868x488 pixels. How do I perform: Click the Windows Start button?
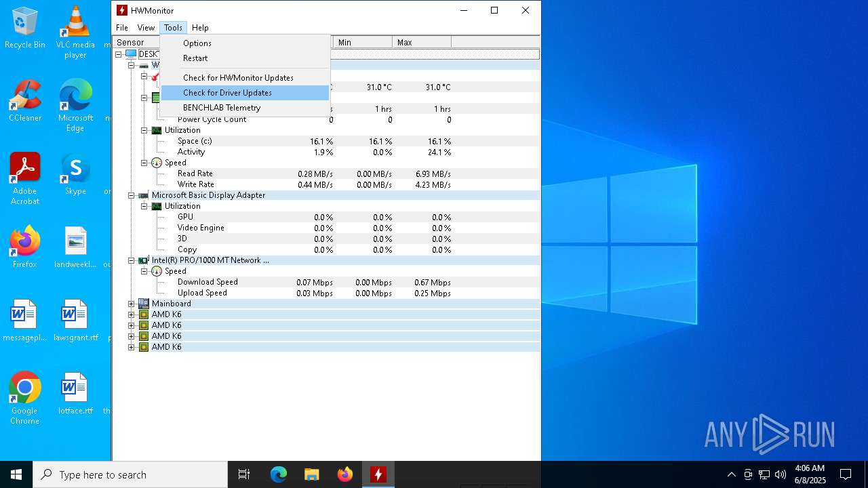[x=16, y=474]
